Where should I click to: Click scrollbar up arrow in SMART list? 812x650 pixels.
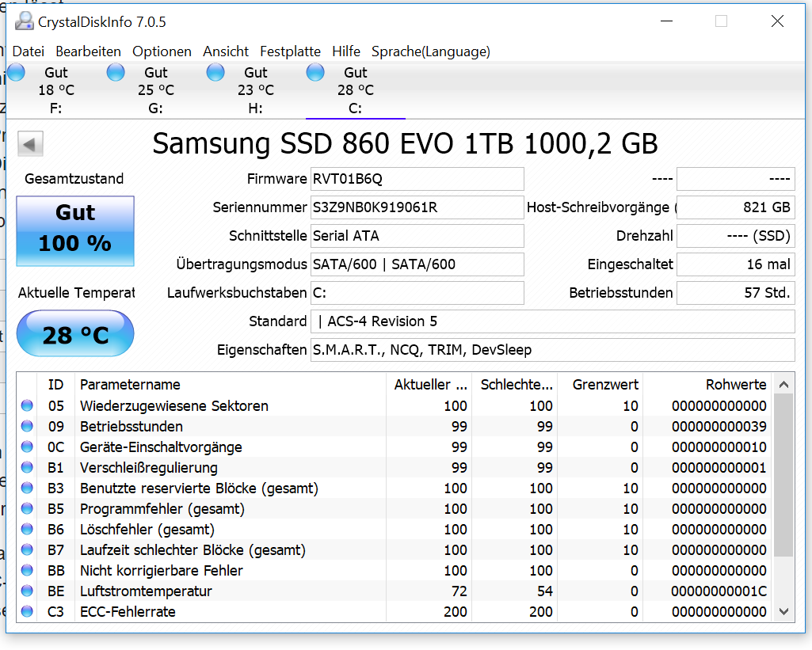(783, 385)
